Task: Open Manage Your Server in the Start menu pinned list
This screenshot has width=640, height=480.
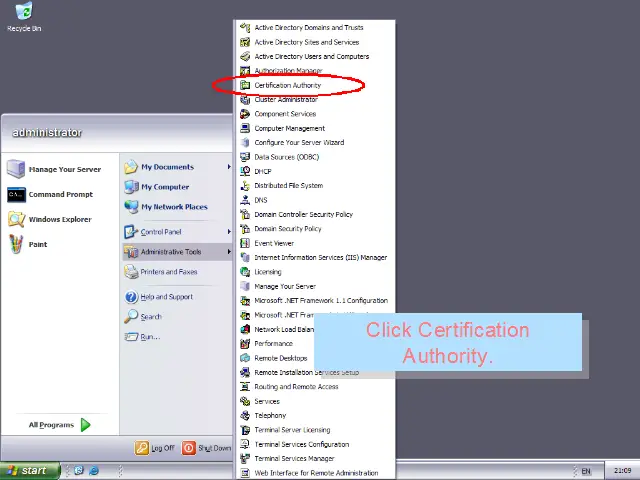Action: click(x=60, y=169)
